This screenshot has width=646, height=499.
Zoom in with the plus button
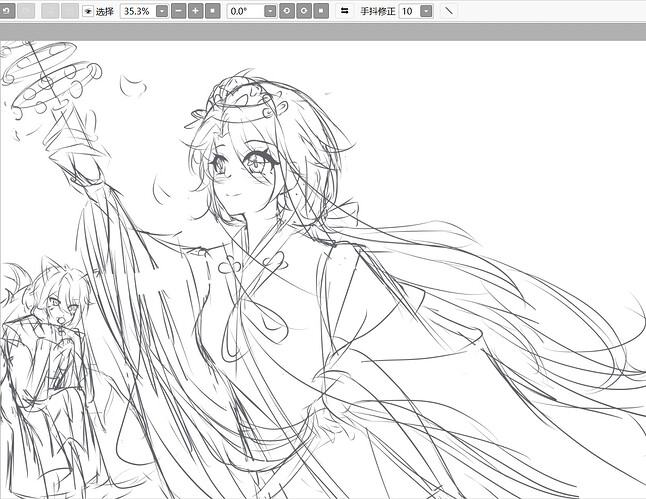click(195, 11)
